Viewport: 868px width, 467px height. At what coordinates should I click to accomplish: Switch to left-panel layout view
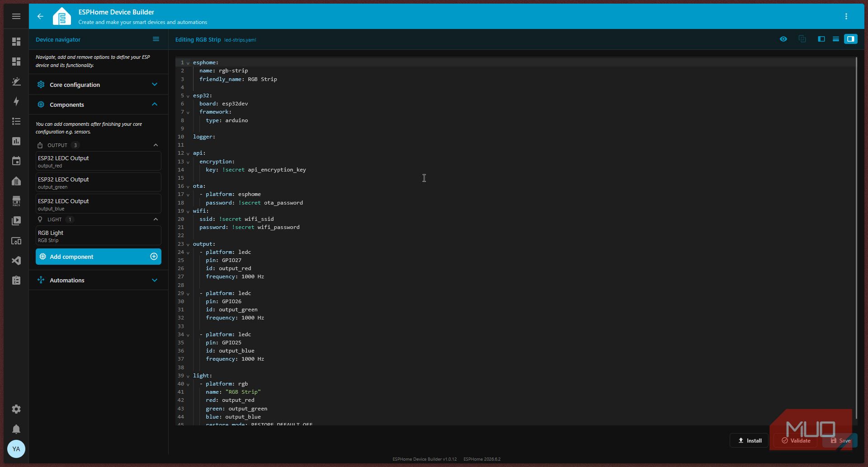coord(821,39)
